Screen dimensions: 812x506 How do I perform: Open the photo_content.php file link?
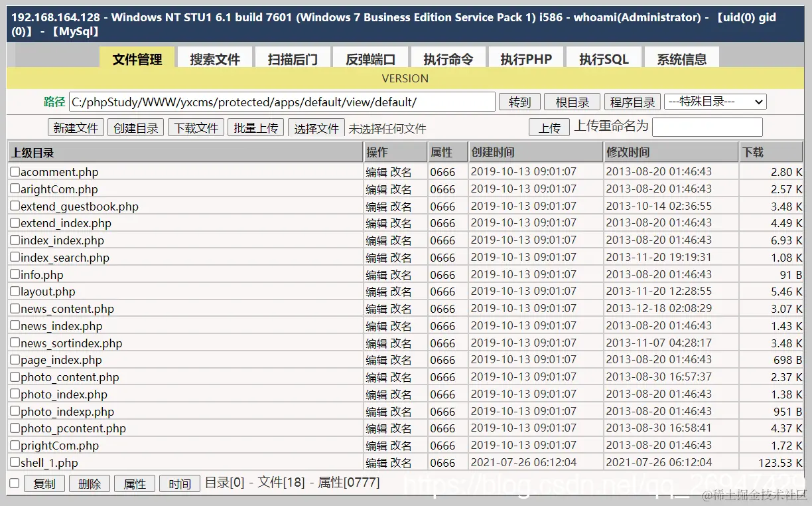(x=70, y=377)
